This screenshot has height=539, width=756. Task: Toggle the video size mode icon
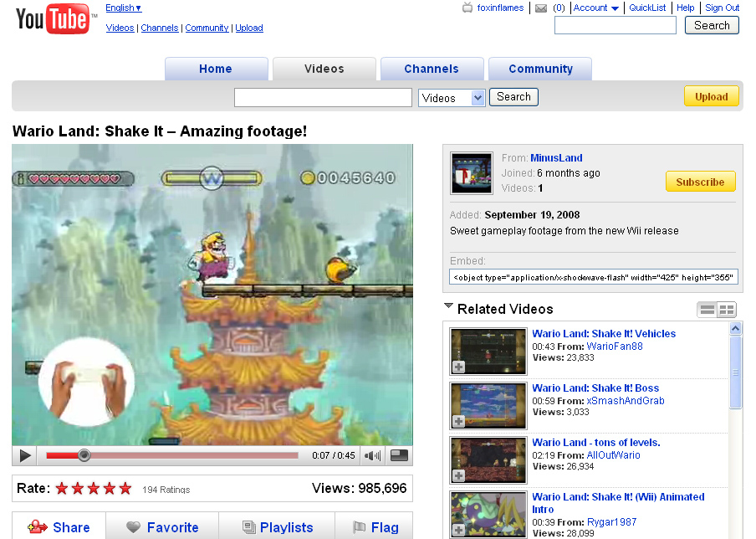coord(399,455)
